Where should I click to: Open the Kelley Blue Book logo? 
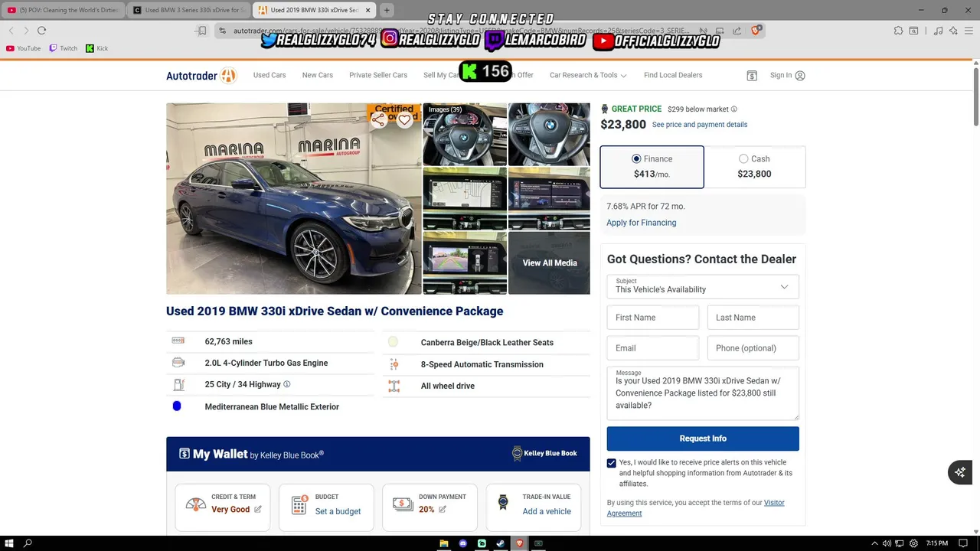[544, 453]
